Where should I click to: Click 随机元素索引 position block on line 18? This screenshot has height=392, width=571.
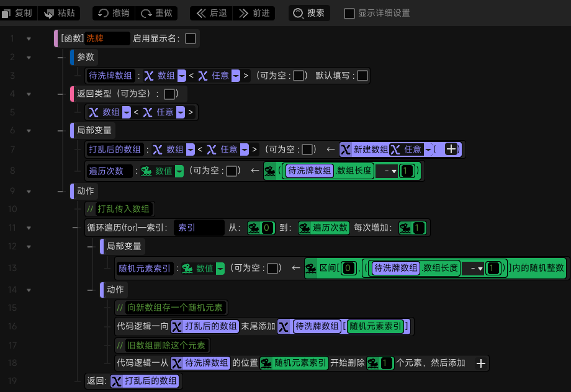click(294, 363)
